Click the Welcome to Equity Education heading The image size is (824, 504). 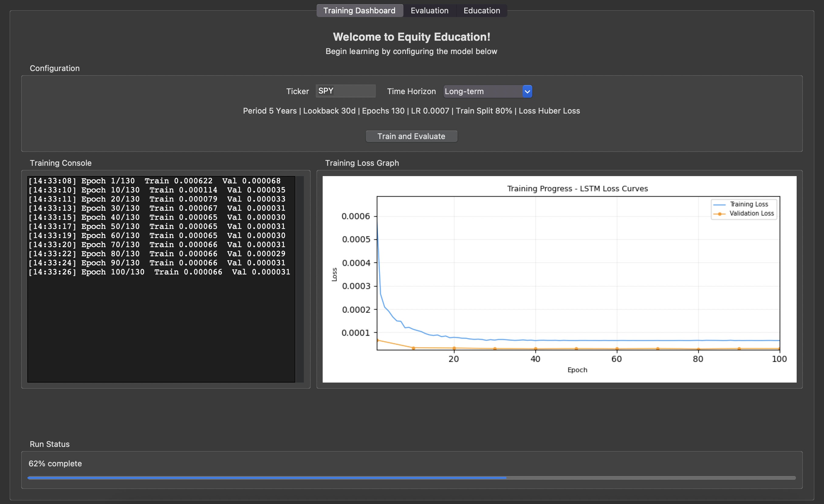pos(411,37)
